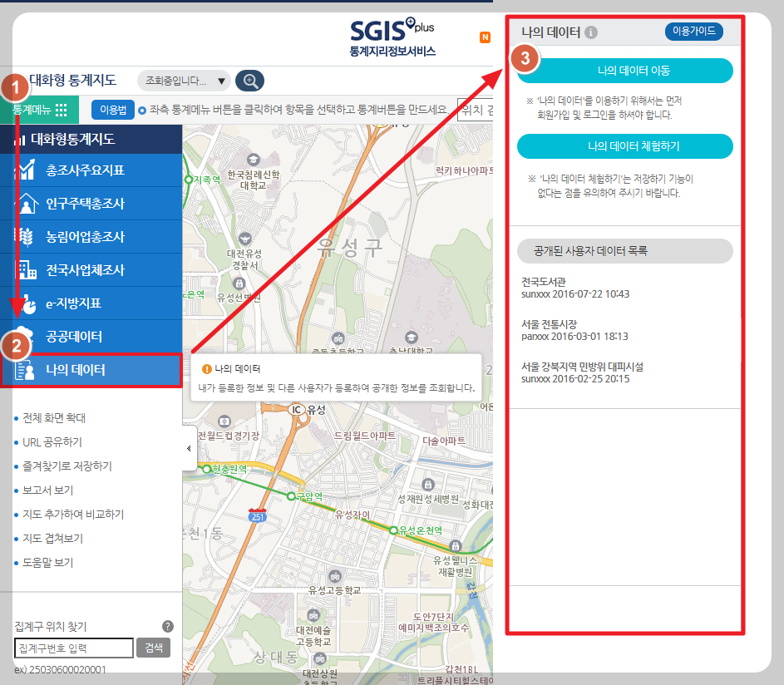Click 한국침례신학대학교 marker on map
Image resolution: width=784 pixels, height=685 pixels.
pos(254,160)
